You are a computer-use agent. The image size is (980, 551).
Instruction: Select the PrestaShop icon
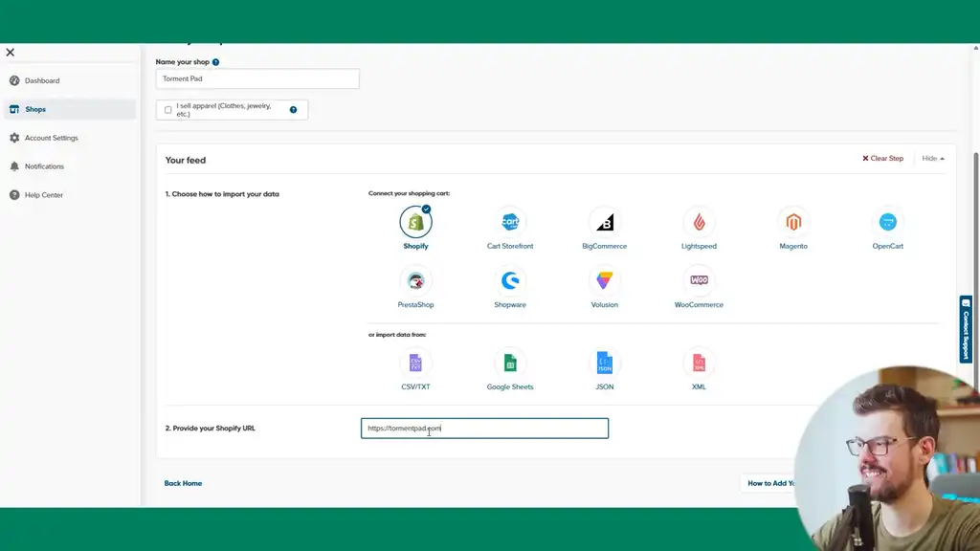click(415, 280)
